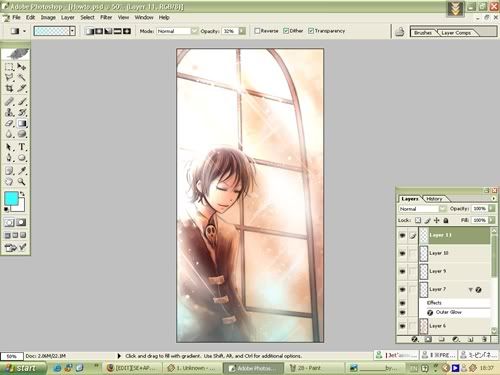Hide Layer 6 with eye icon
The image size is (500, 375).
point(402,326)
